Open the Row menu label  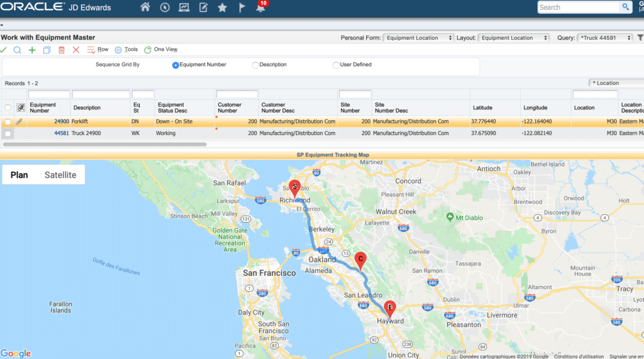(x=103, y=49)
